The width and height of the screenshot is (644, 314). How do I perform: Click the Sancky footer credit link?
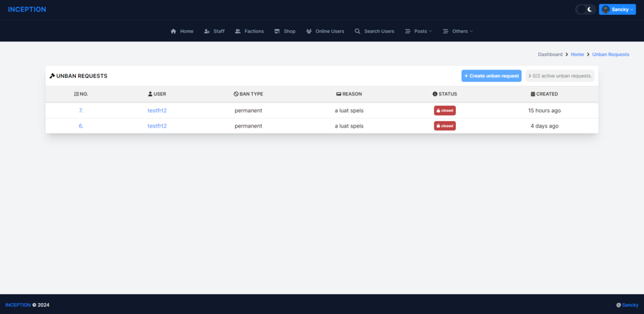(x=630, y=305)
